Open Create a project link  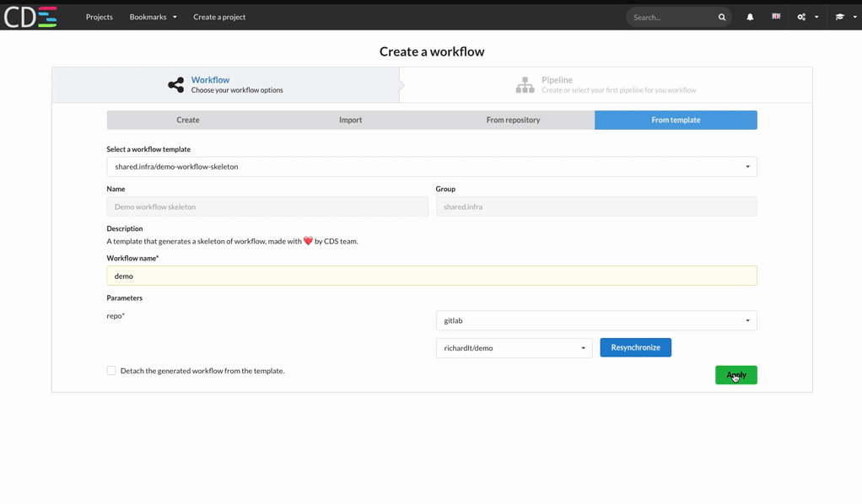tap(219, 17)
